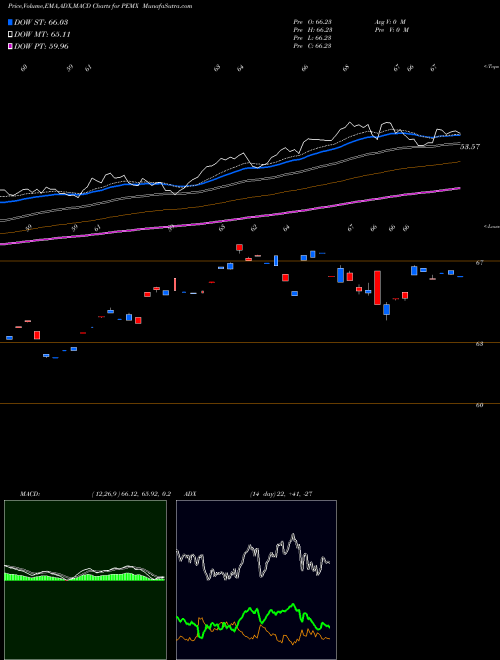Click the white DOW MT legend swatch

10,35
